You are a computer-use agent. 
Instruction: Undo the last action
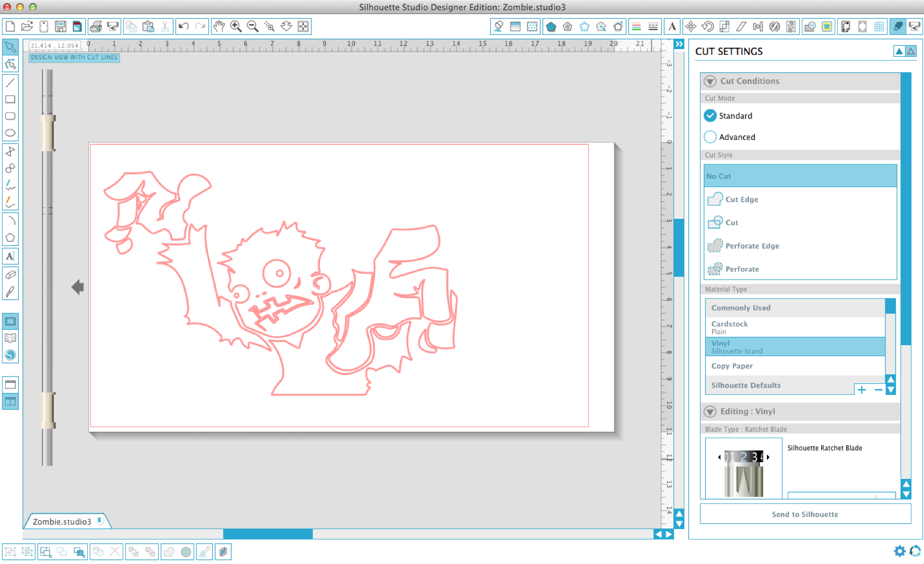coord(184,26)
